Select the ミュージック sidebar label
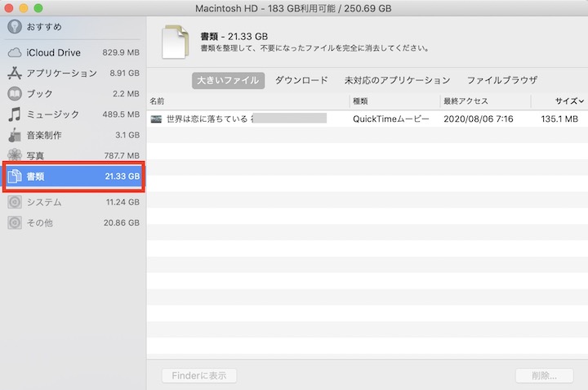 [52, 114]
